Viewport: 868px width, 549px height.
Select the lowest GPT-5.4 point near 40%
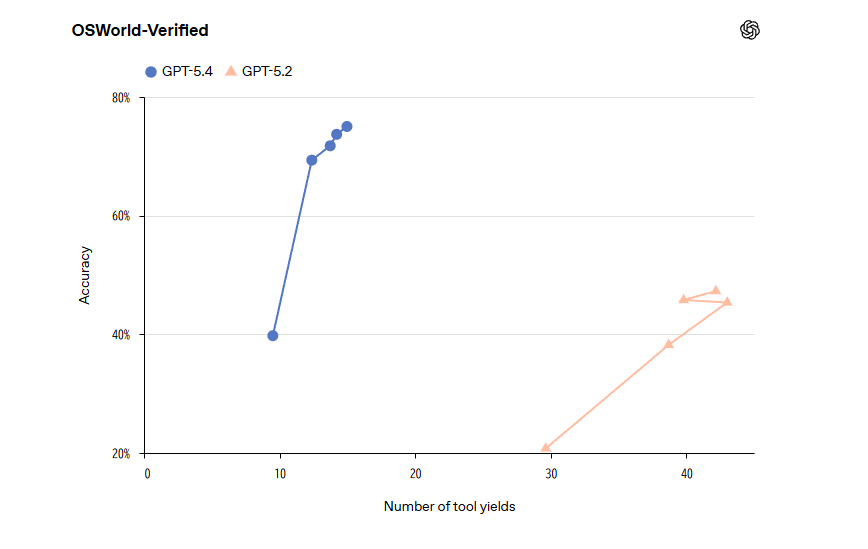tap(273, 336)
